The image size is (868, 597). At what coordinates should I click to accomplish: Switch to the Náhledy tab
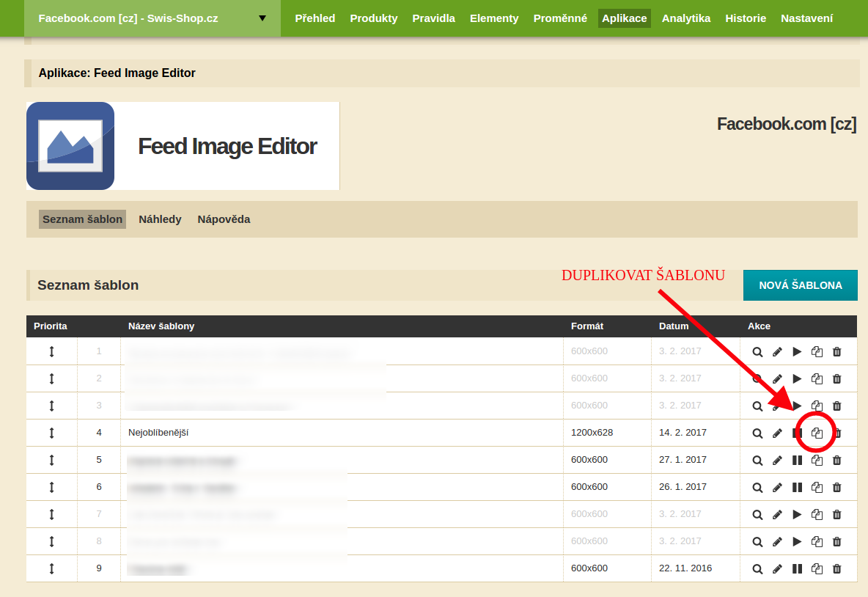[160, 219]
